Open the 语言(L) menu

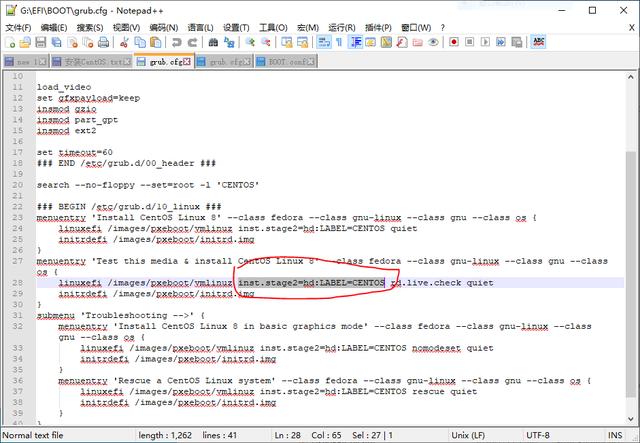(x=200, y=28)
